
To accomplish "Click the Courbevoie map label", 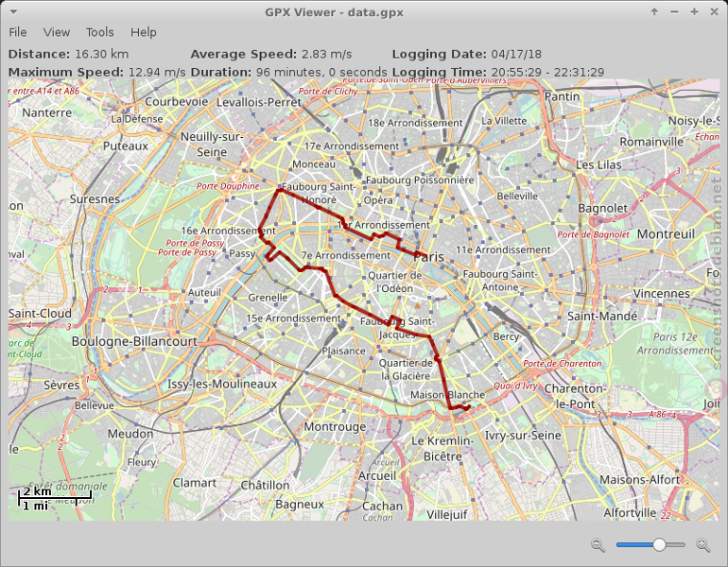I will coord(177,101).
